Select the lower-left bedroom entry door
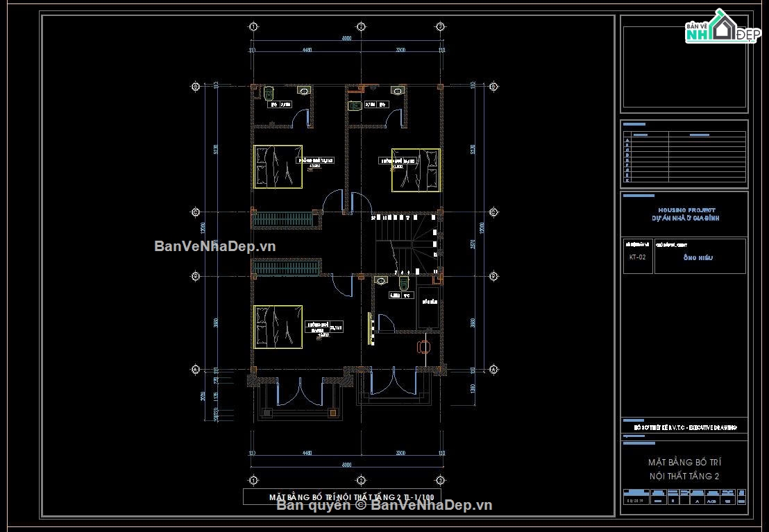This screenshot has width=769, height=532. coord(342,286)
